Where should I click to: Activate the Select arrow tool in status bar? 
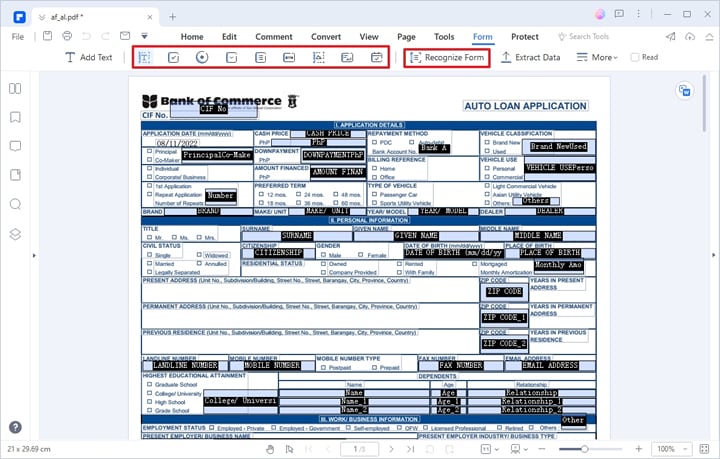[289, 449]
